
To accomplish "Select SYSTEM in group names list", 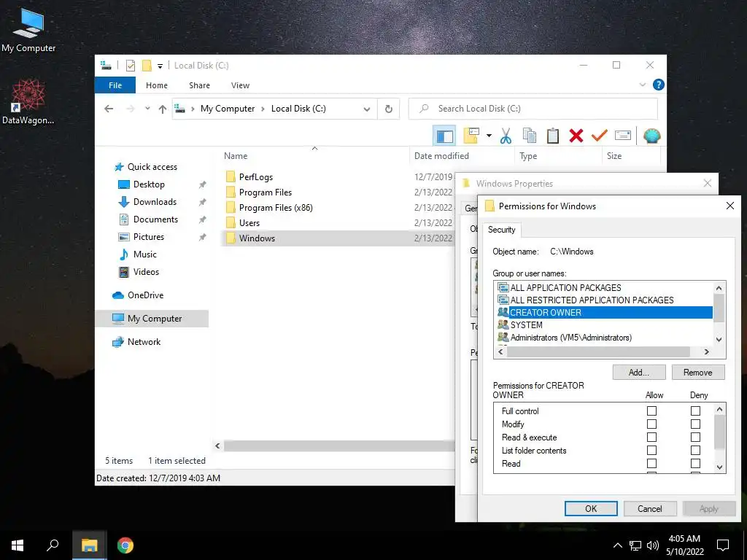I will tap(604, 324).
